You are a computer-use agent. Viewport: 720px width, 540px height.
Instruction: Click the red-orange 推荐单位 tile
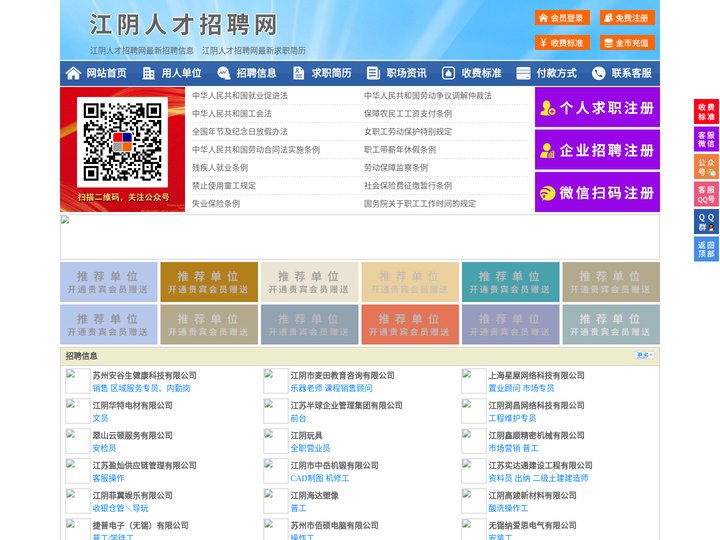(410, 325)
